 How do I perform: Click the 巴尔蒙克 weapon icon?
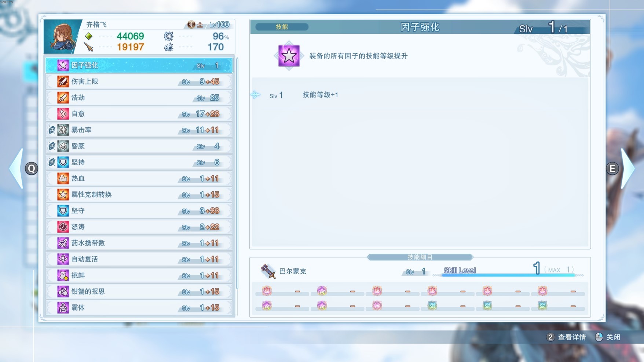(x=268, y=271)
